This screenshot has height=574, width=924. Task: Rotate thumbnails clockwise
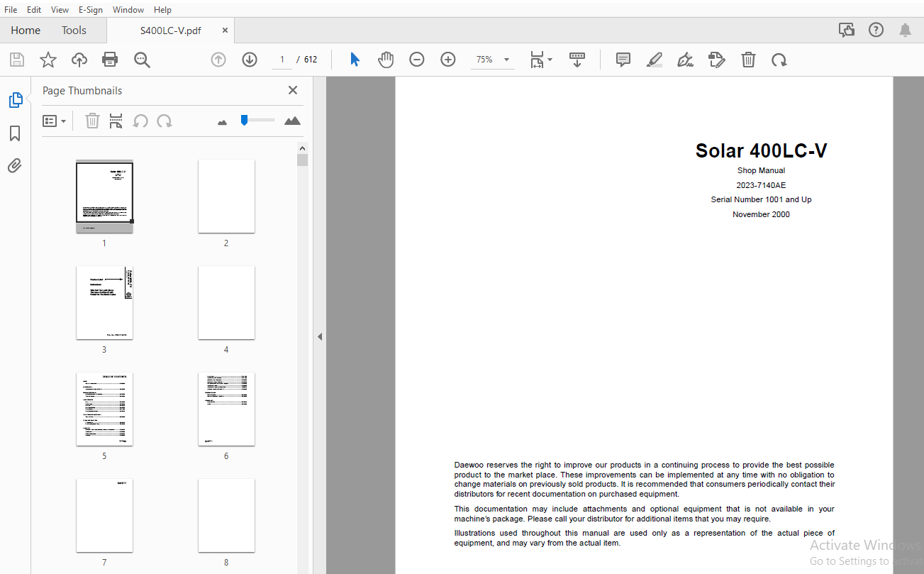click(165, 121)
